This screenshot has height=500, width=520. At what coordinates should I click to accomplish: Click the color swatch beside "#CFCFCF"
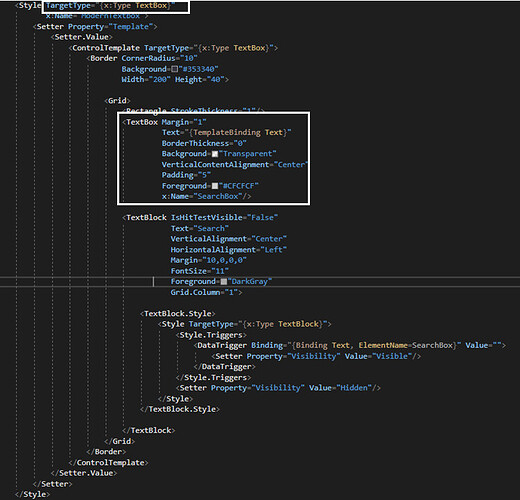pyautogui.click(x=215, y=186)
